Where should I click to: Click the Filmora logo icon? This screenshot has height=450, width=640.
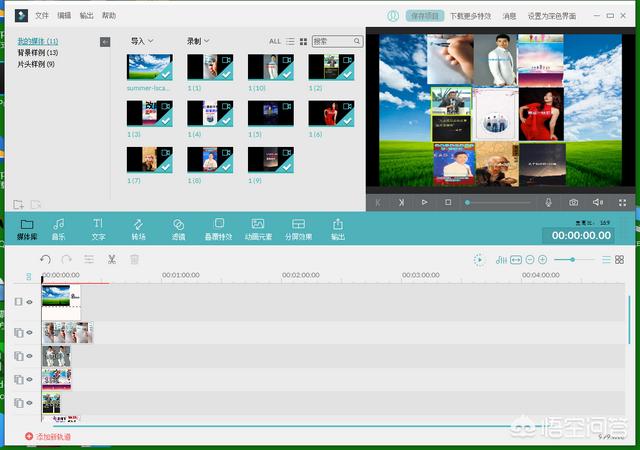click(x=21, y=16)
